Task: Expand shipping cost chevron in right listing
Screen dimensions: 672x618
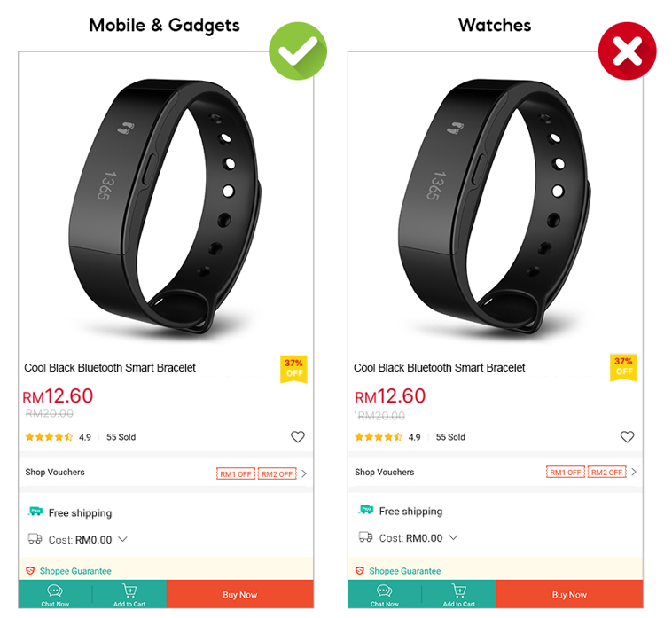Action: (x=453, y=537)
